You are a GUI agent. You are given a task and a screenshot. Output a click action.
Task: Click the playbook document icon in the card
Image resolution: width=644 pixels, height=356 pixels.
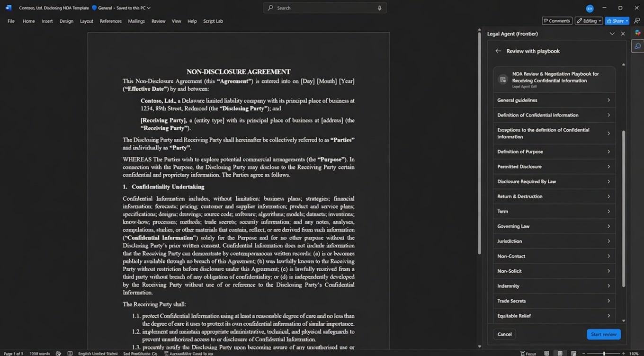click(x=503, y=80)
